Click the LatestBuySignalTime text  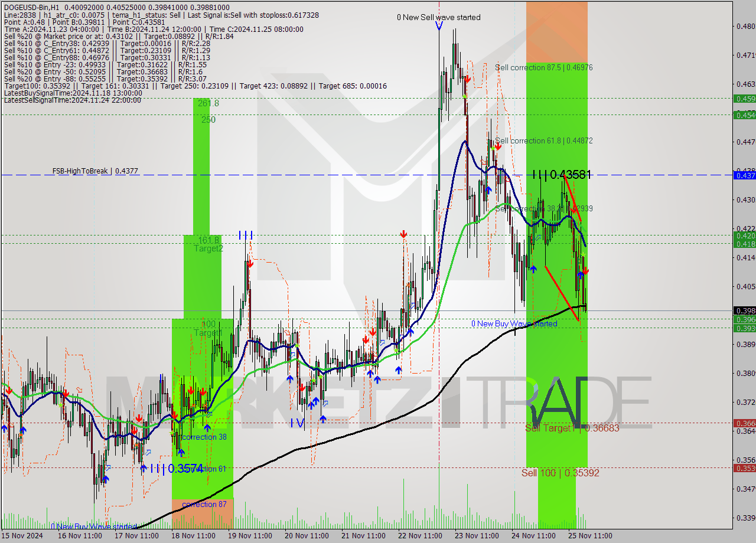tap(73, 93)
